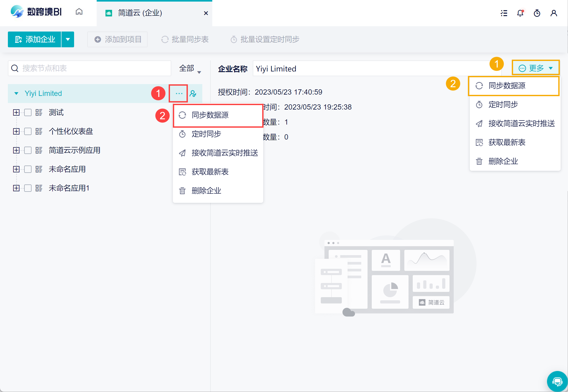Open the customer service chat bubble
The image size is (568, 392).
pyautogui.click(x=557, y=381)
